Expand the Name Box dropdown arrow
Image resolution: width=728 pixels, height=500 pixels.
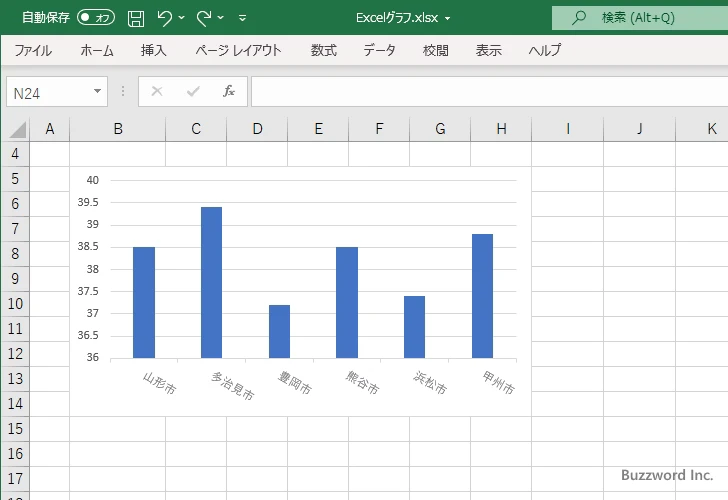pos(98,91)
